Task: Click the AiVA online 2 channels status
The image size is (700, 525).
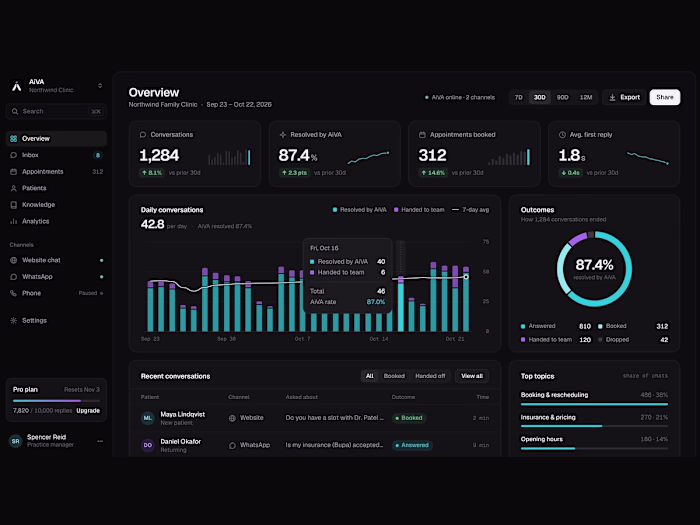Action: click(x=460, y=97)
